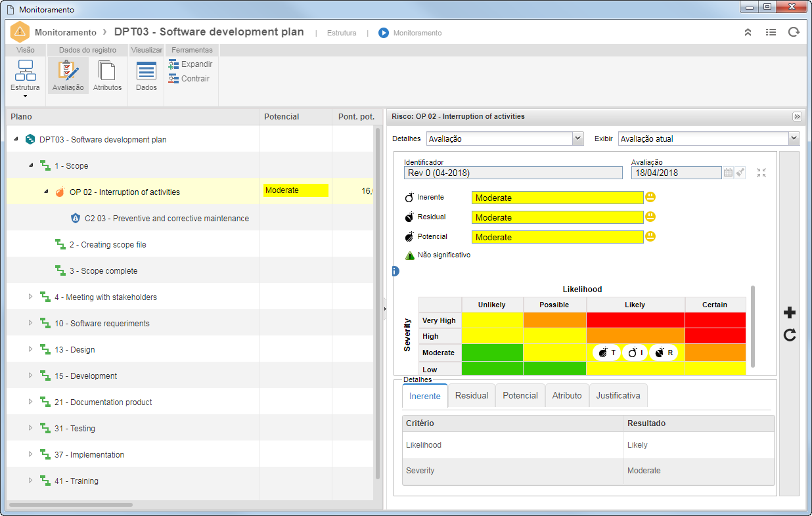
Task: Click the orange Monitoramento warning hexagon icon
Action: pos(20,32)
